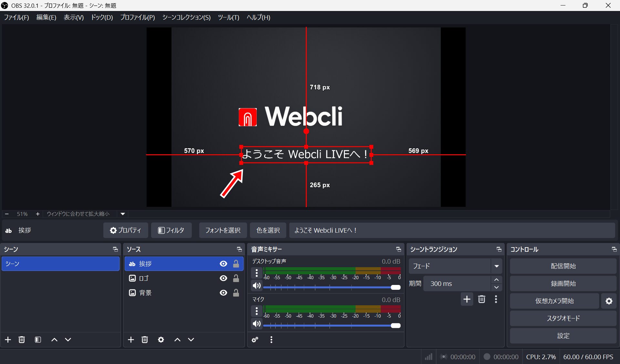620x364 pixels.
Task: Open scene filters icon in Scenes dock
Action: (38, 339)
